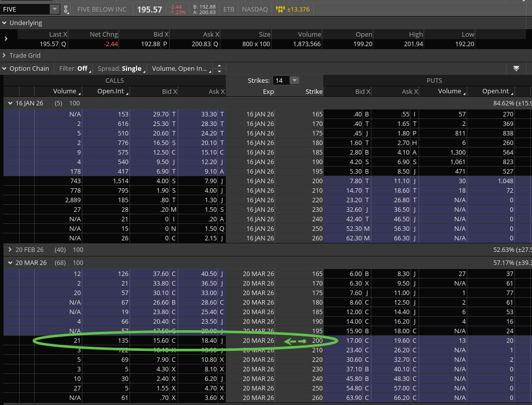The image size is (532, 405).
Task: Collapse the Underlying section
Action: point(5,23)
